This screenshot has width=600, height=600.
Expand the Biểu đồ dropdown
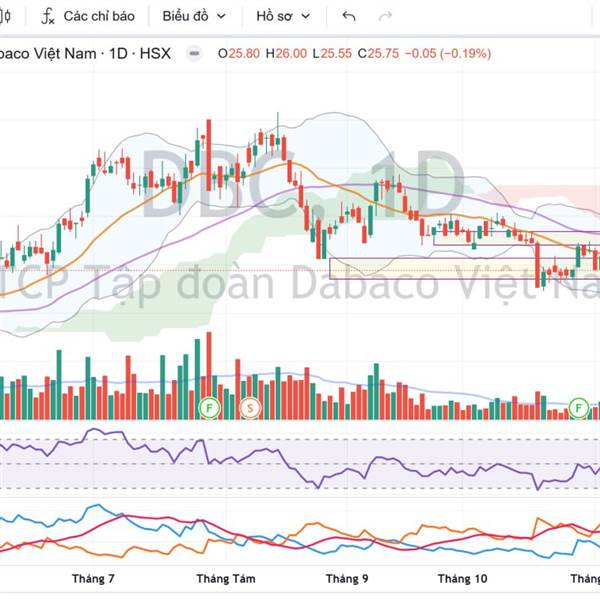click(x=194, y=16)
